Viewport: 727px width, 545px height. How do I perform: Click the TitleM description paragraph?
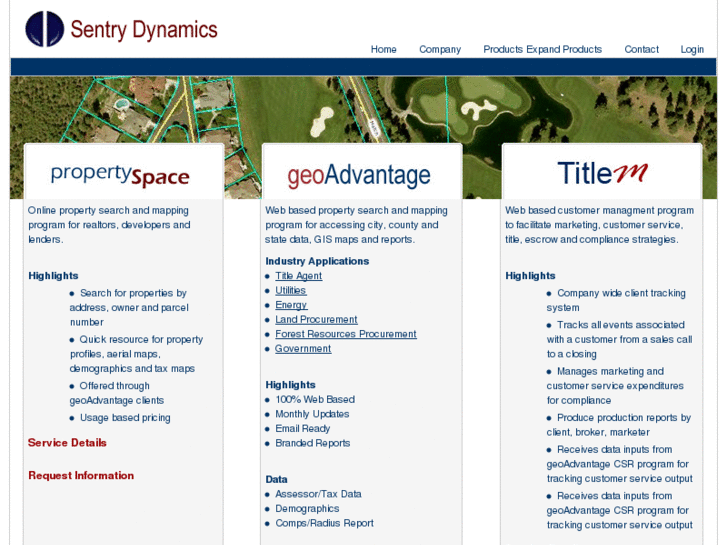pos(599,225)
